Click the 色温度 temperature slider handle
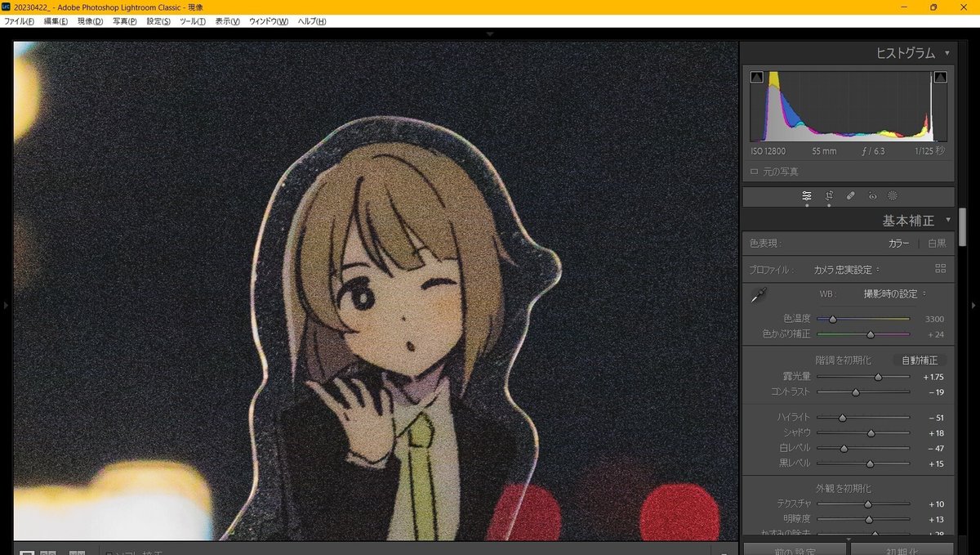980x555 pixels. pos(832,320)
